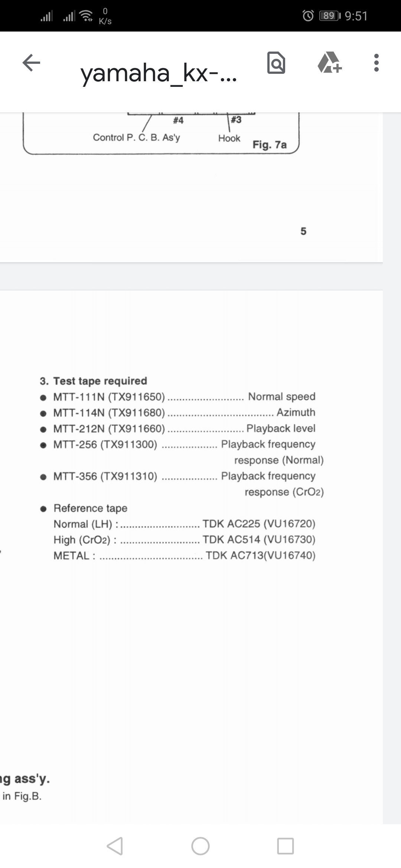
Task: Tap the Control P. C. B. As'y label
Action: point(136,137)
